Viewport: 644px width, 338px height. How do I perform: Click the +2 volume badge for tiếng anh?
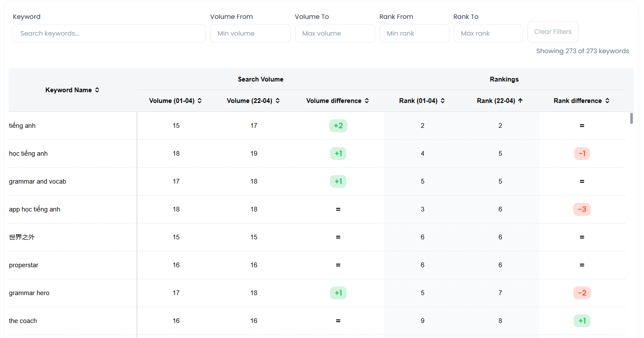tap(338, 126)
